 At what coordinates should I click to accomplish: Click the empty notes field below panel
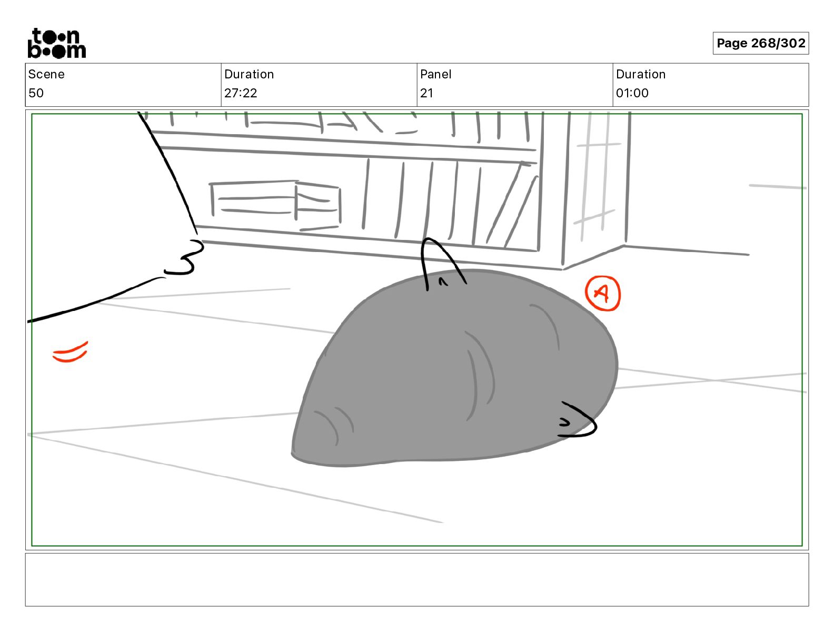coord(417,579)
